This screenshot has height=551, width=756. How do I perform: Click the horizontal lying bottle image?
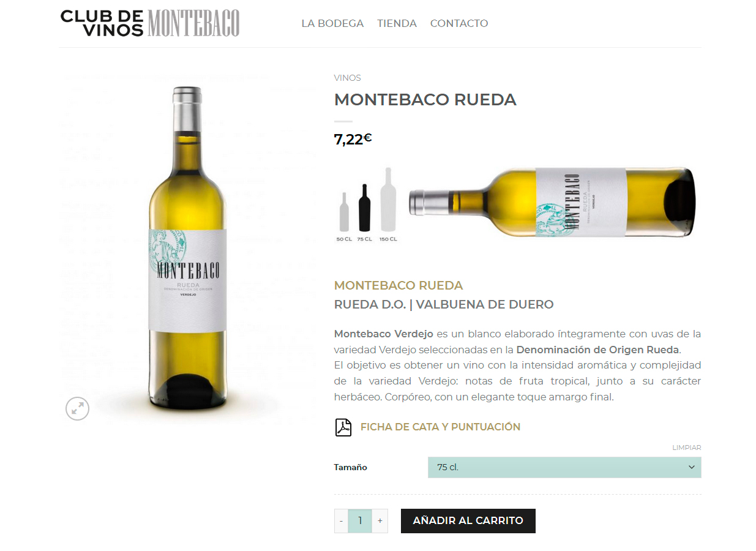click(553, 202)
